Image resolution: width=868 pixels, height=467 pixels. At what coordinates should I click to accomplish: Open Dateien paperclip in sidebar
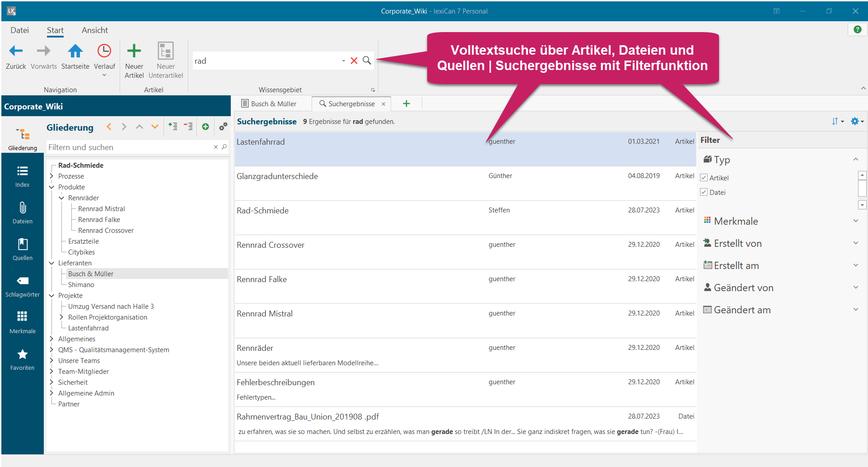point(23,213)
